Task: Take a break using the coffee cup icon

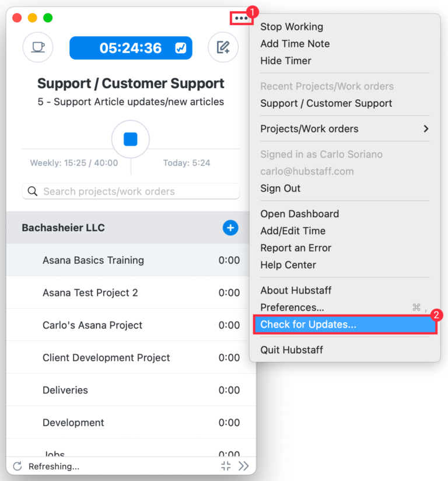Action: [x=37, y=48]
